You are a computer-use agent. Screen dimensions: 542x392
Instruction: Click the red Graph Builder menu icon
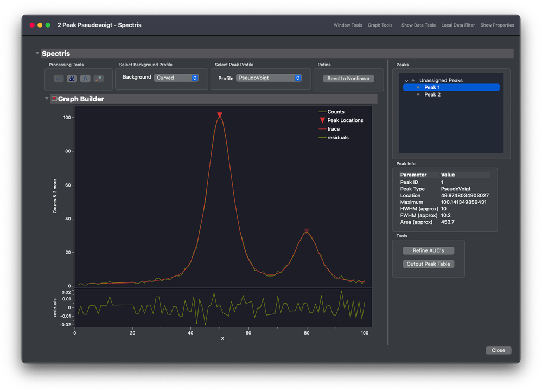54,99
